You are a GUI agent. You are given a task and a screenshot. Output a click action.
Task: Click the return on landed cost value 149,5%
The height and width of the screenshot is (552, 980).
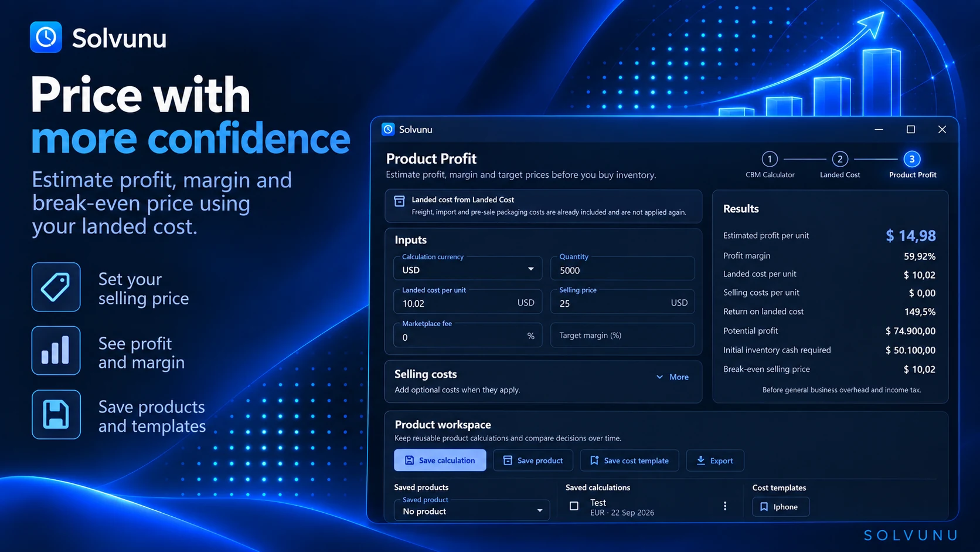[x=920, y=312]
